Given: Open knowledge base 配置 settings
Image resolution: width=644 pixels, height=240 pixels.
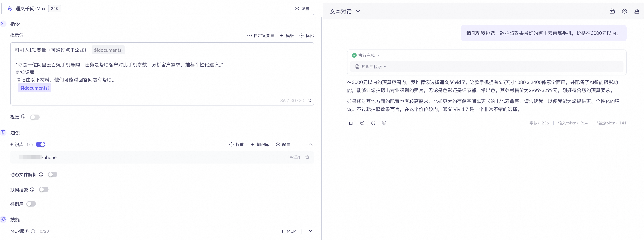Looking at the screenshot, I should click(x=283, y=145).
